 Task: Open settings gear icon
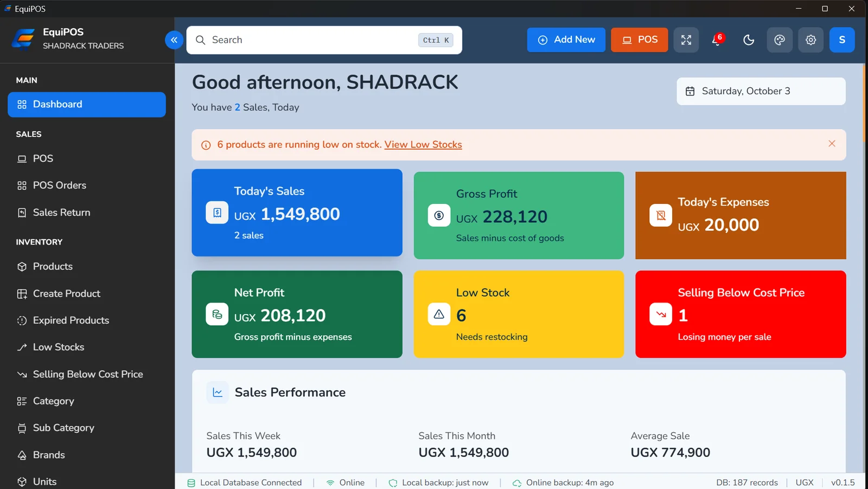point(810,40)
